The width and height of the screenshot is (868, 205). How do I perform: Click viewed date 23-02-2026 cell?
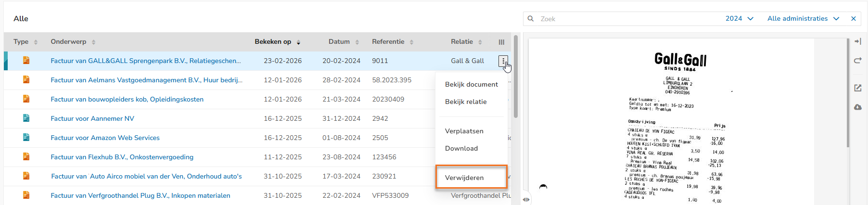coord(283,61)
